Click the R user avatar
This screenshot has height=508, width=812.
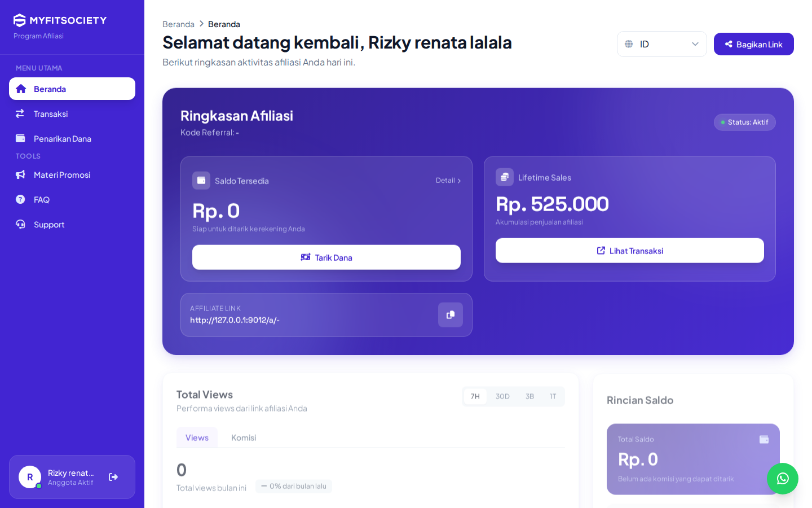click(x=30, y=477)
